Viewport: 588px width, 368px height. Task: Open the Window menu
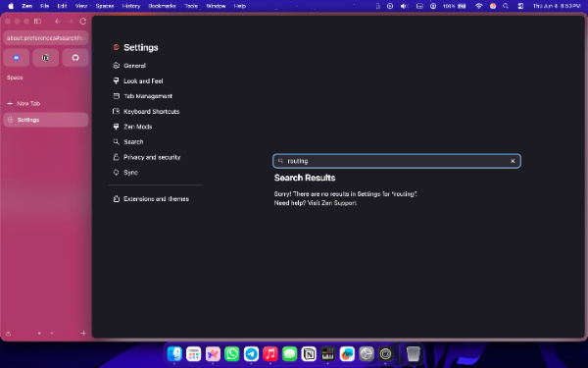(216, 6)
